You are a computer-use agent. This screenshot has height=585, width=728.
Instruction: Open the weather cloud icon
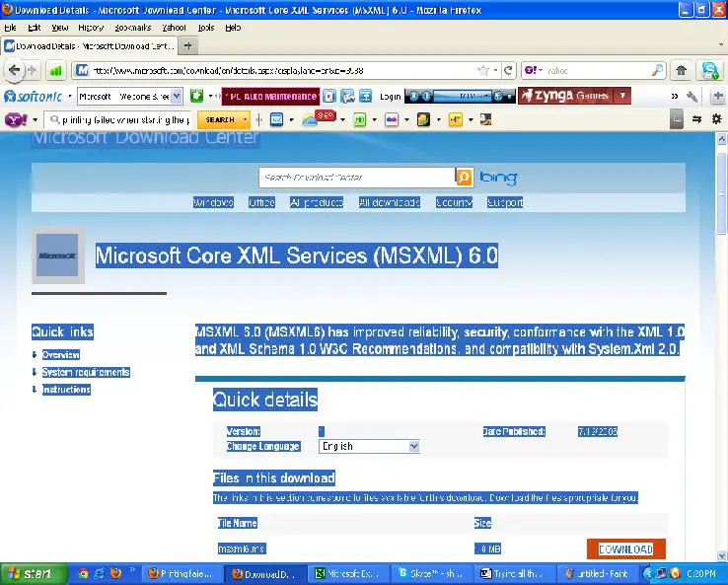309,120
